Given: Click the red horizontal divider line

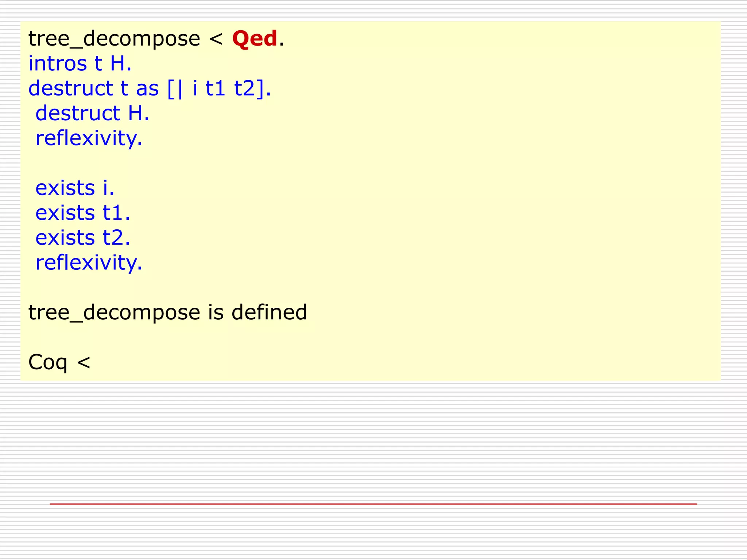Looking at the screenshot, I should tap(373, 504).
